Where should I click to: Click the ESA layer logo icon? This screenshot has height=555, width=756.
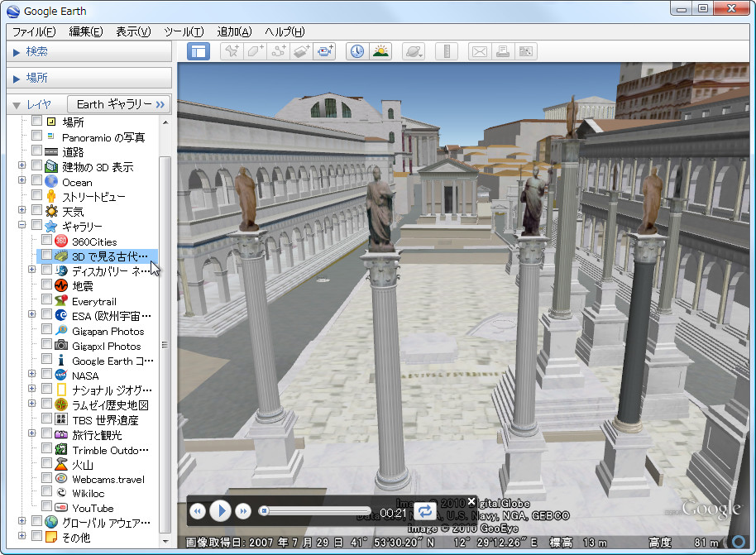pos(61,315)
